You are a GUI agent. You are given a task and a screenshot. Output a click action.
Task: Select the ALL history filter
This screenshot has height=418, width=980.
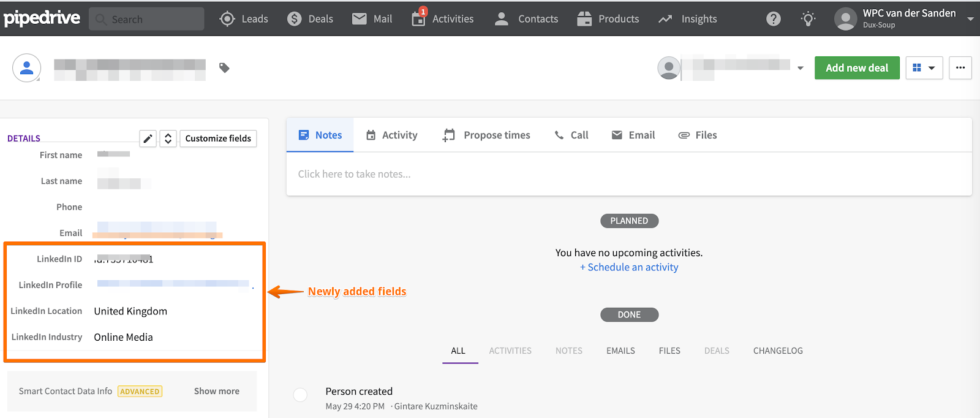[458, 351]
